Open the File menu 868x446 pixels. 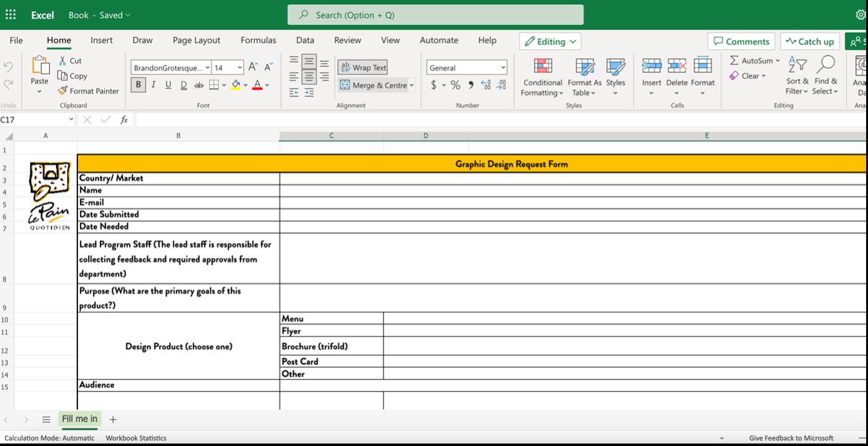pos(16,40)
